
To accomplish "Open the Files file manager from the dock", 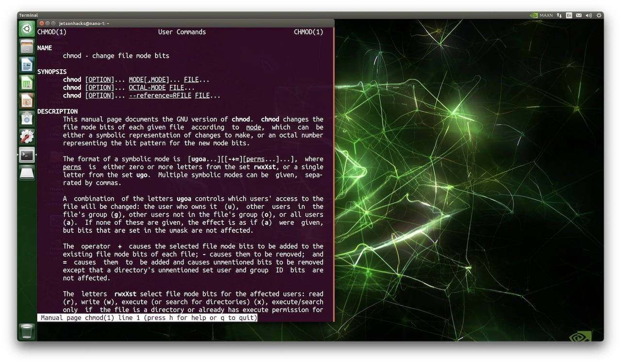I will [26, 47].
